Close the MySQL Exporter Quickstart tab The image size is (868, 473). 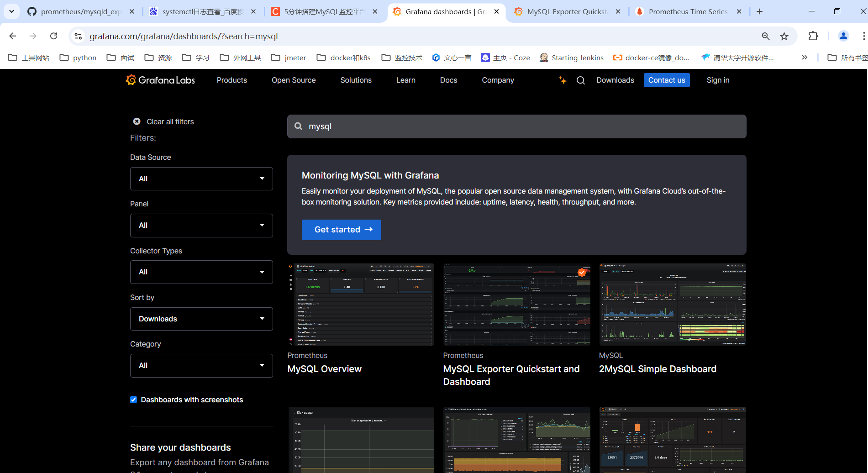point(618,11)
